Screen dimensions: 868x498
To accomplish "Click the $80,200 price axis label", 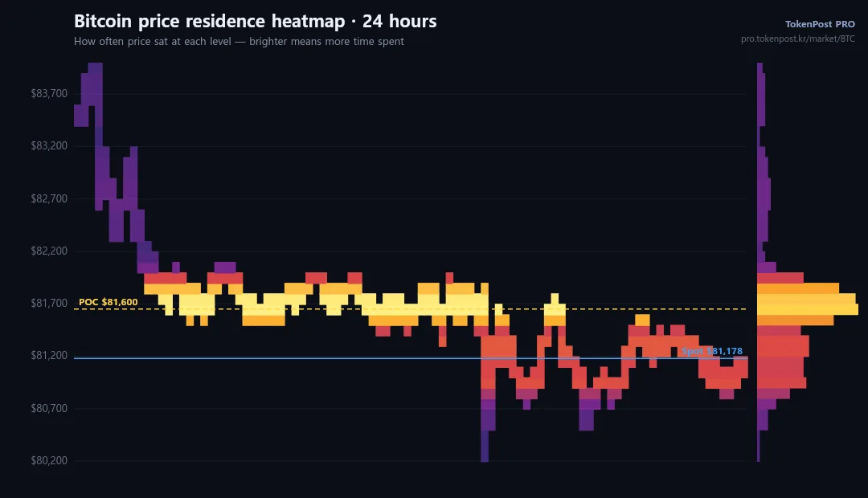I will click(x=49, y=461).
